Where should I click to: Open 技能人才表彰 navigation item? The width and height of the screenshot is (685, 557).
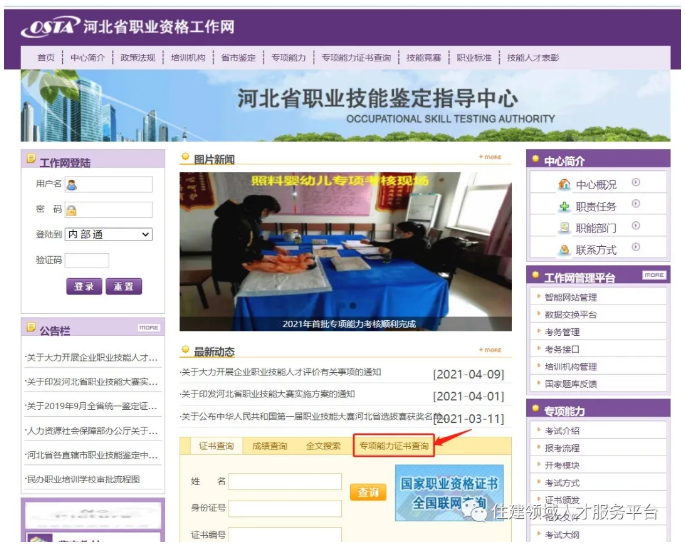tap(533, 58)
